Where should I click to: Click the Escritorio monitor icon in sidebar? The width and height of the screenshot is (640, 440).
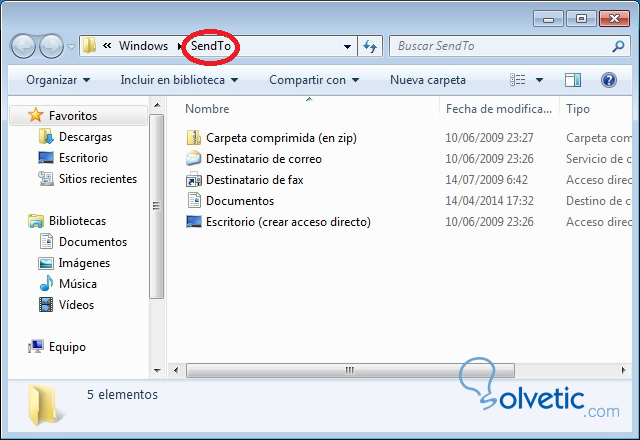coord(46,158)
